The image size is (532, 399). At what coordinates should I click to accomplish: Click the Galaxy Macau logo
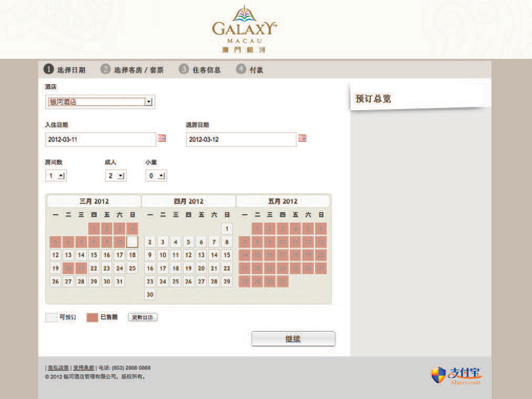[244, 29]
